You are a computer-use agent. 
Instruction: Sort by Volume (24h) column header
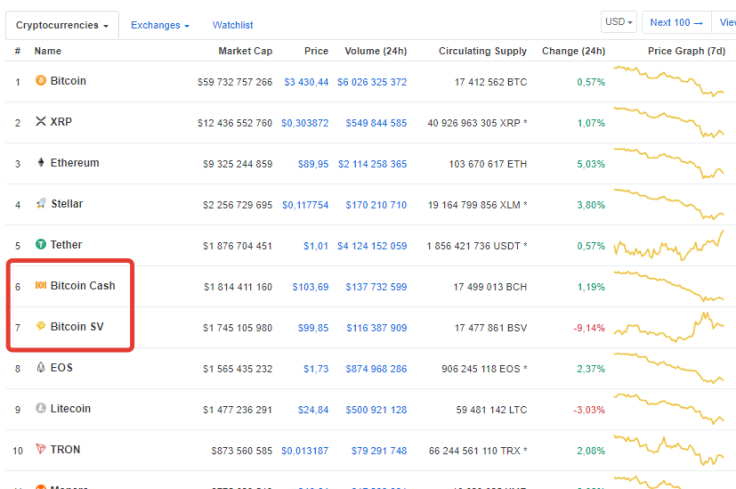tap(376, 51)
